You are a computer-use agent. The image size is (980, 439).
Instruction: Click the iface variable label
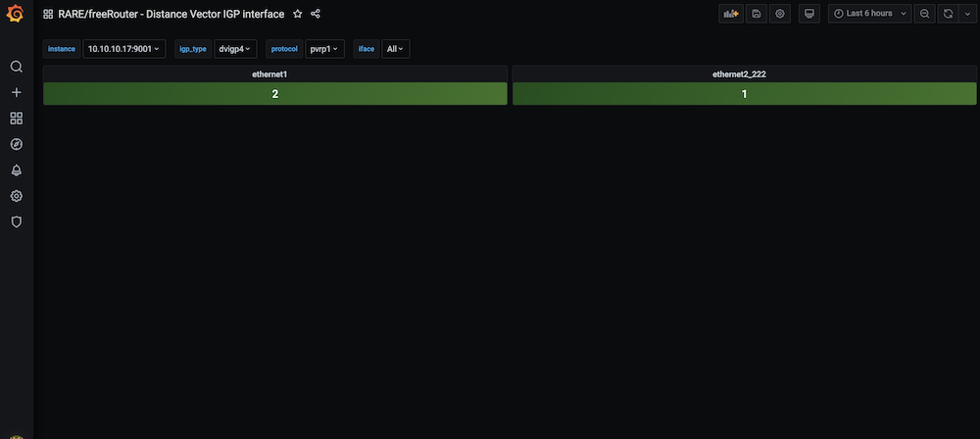[x=367, y=49]
